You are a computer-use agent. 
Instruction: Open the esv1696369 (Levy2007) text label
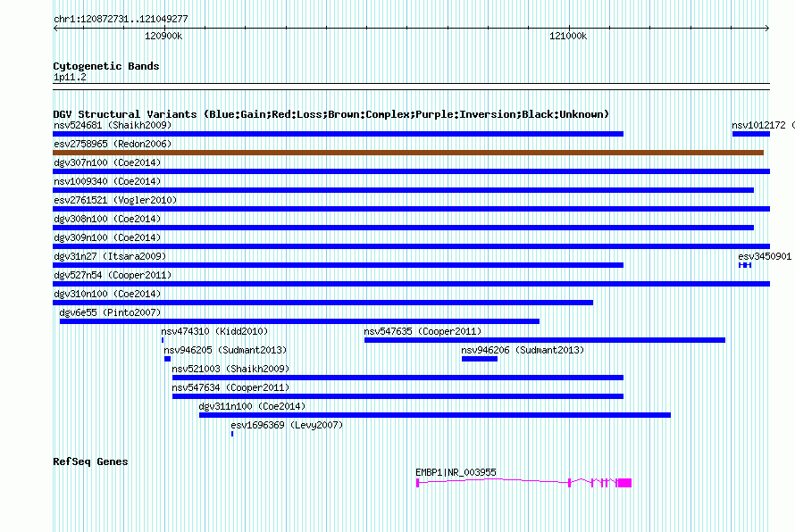pos(287,425)
